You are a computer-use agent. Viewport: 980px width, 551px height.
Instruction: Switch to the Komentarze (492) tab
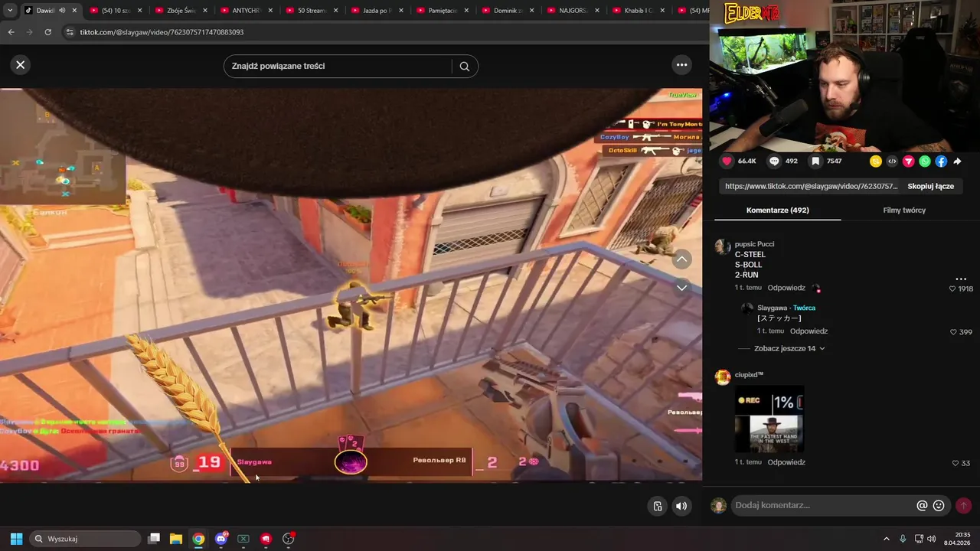point(777,210)
